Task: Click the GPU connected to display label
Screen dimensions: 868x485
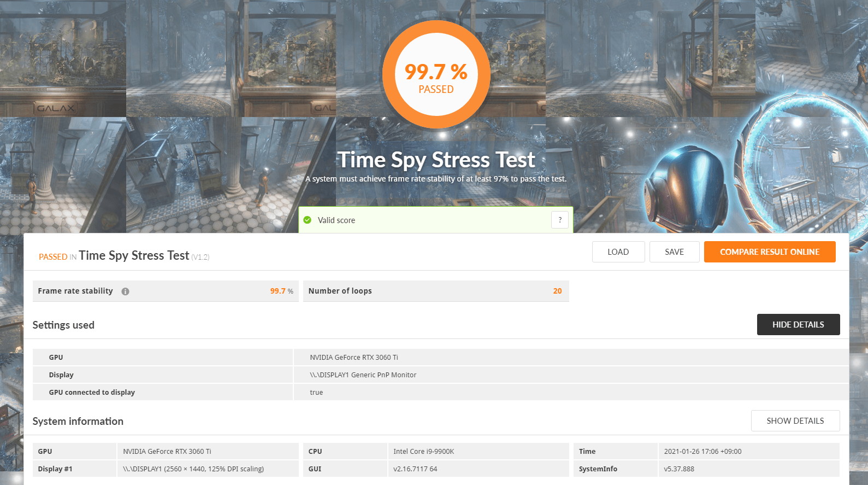Action: pos(92,393)
